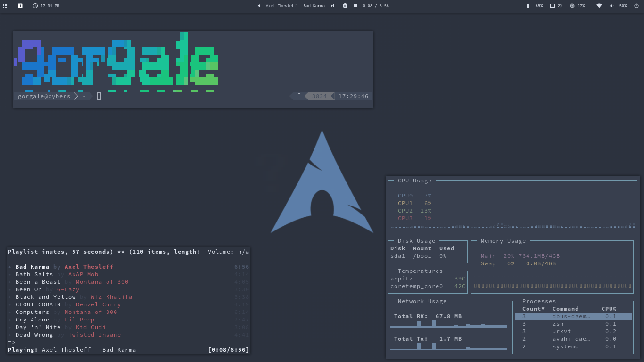Click the acpitz 39C temperature row
The height and width of the screenshot is (362, 644).
click(x=428, y=279)
